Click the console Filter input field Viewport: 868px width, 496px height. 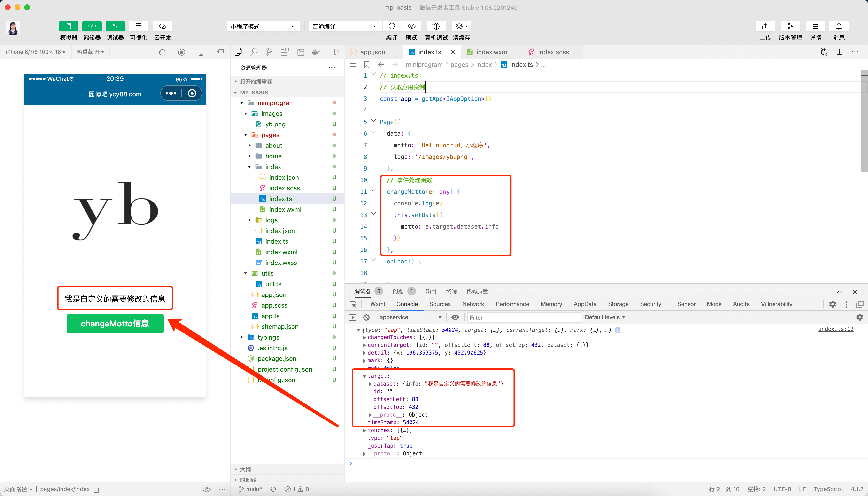[524, 318]
